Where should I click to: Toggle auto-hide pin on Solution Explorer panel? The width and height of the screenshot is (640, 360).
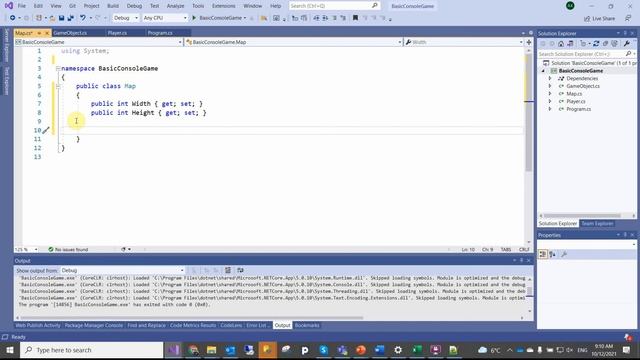pos(625,33)
